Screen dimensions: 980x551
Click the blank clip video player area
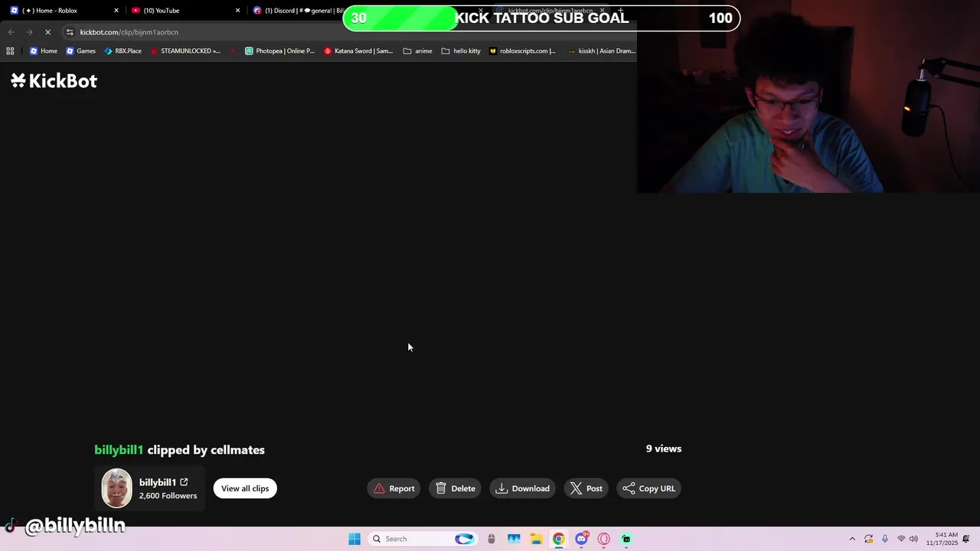pos(388,268)
